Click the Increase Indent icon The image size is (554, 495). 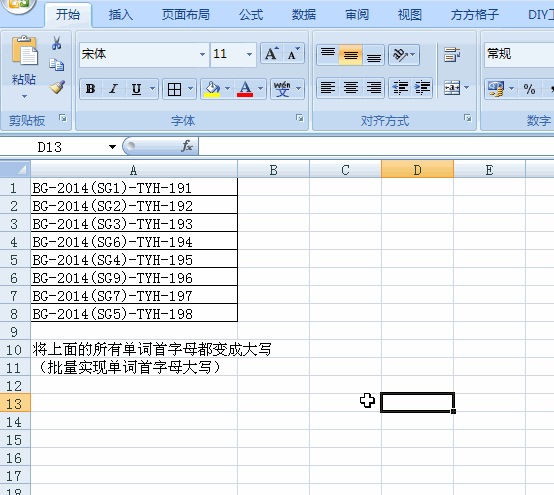click(422, 88)
